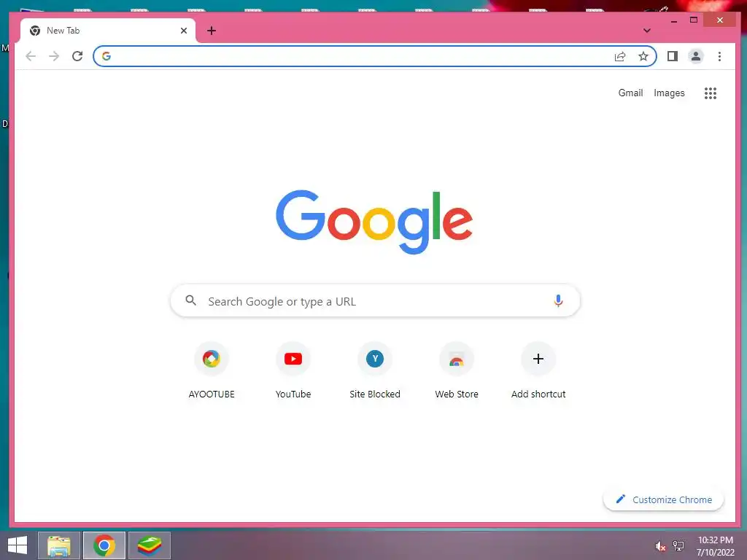747x560 pixels.
Task: Open the Images link
Action: (669, 93)
